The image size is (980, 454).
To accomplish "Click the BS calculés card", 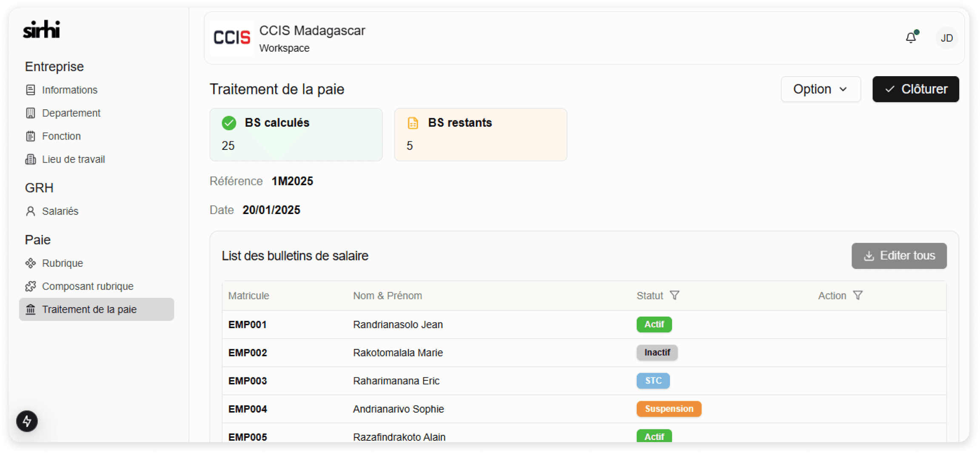I will tap(296, 134).
